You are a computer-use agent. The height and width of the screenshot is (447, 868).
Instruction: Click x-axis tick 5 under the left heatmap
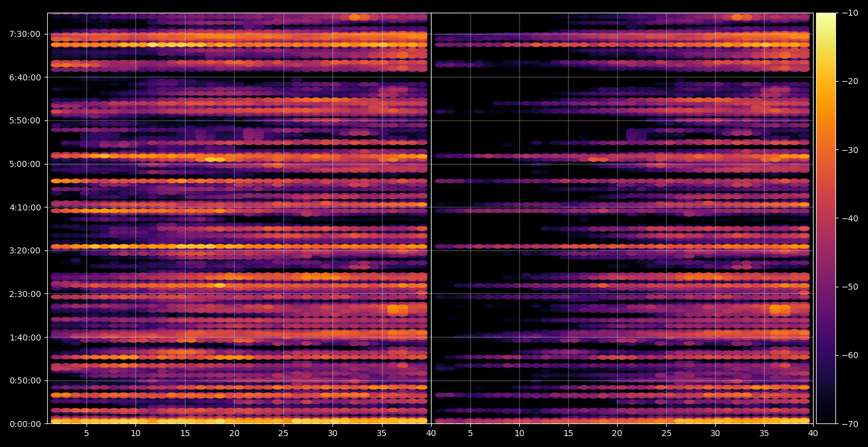86,433
